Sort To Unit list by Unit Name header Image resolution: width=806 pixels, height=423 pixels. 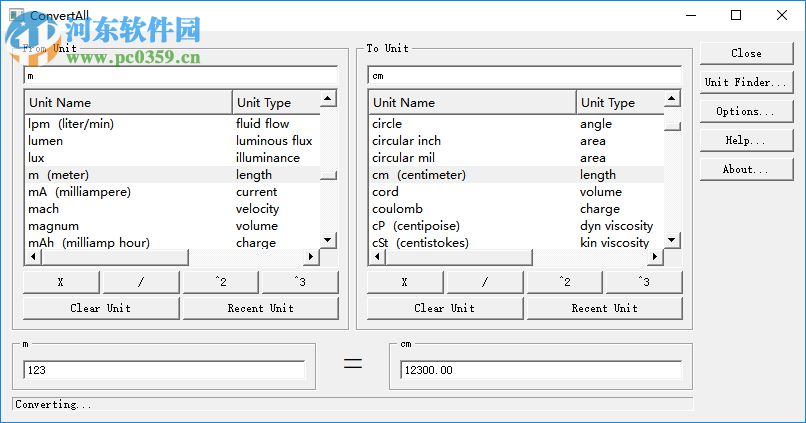click(472, 102)
